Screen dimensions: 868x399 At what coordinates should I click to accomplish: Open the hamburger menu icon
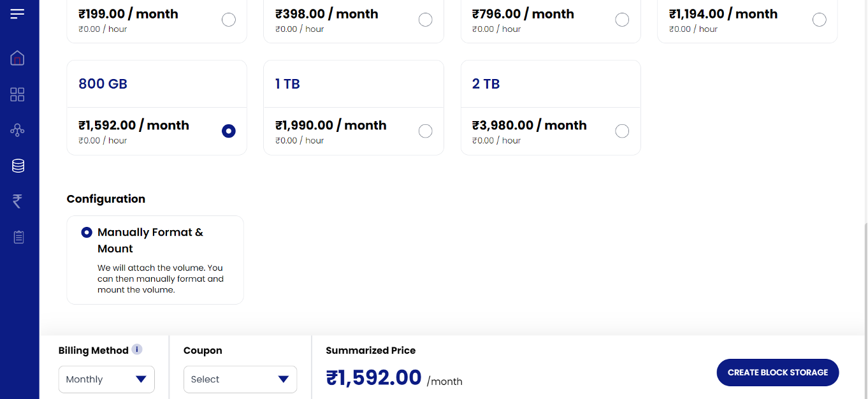tap(18, 13)
